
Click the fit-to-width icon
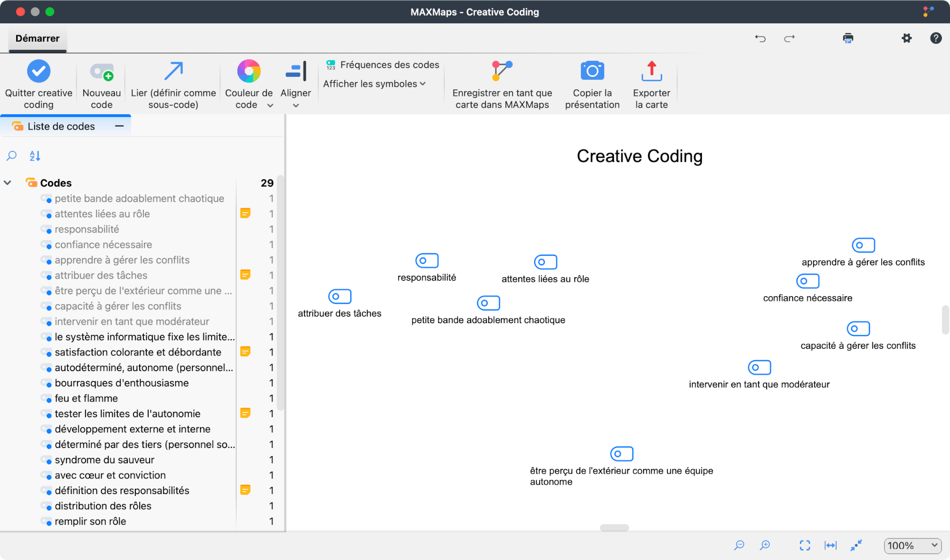coord(830,545)
